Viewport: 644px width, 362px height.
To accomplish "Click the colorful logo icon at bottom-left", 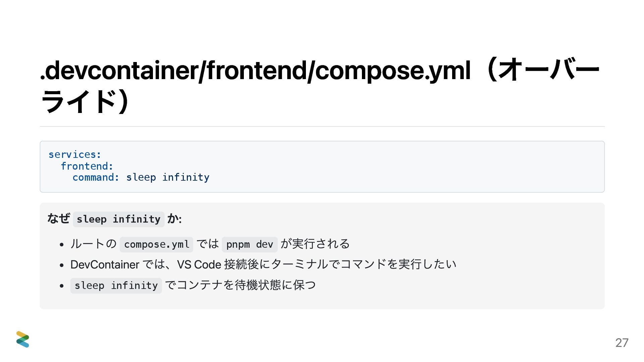I will coord(22,339).
